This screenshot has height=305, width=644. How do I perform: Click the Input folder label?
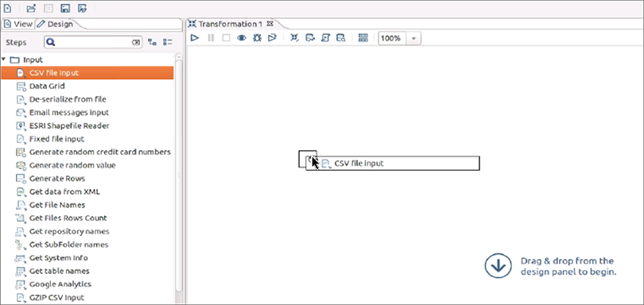pos(33,60)
